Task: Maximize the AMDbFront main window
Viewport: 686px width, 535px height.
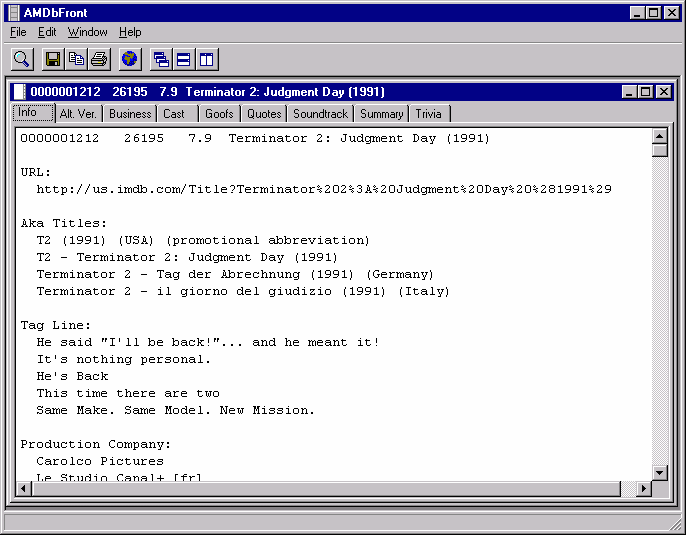Action: click(653, 13)
